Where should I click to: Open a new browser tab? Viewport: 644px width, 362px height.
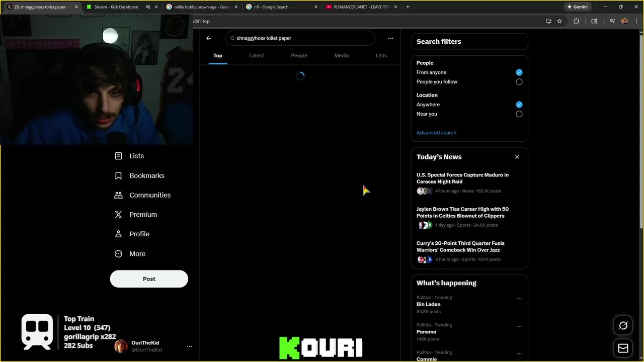(408, 7)
